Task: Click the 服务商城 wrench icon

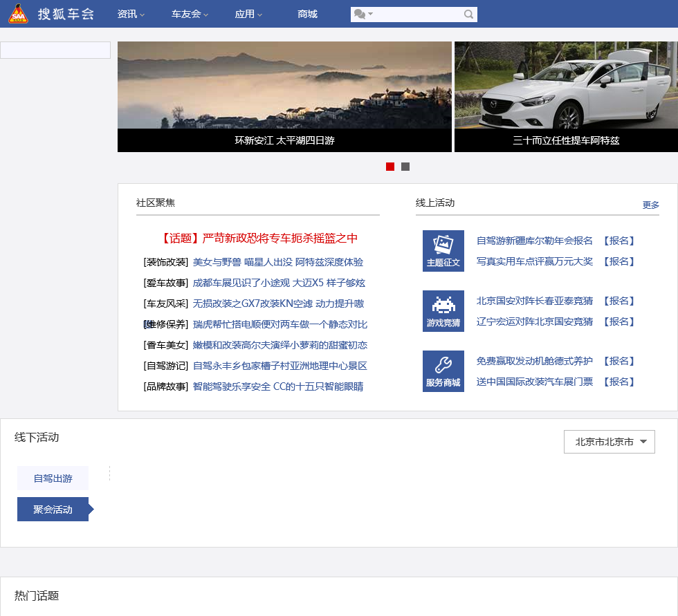Action: pos(443,371)
